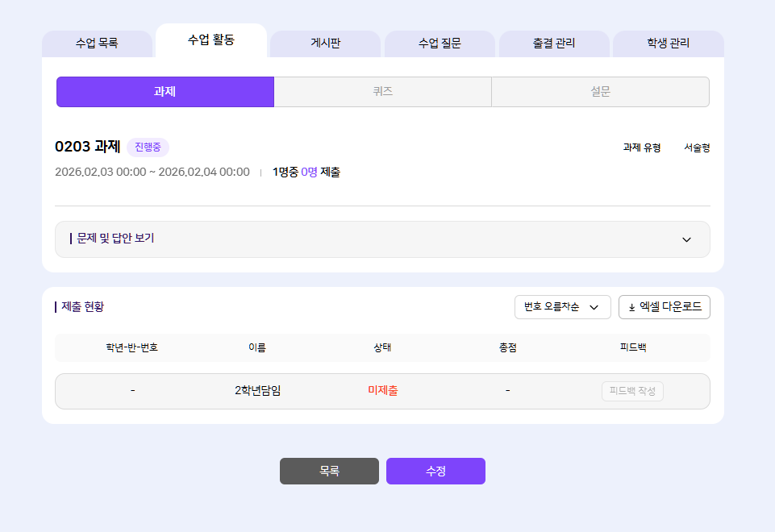Click the 문제 및 답안 보기 panel title
Image resolution: width=775 pixels, height=532 pixels.
click(115, 239)
